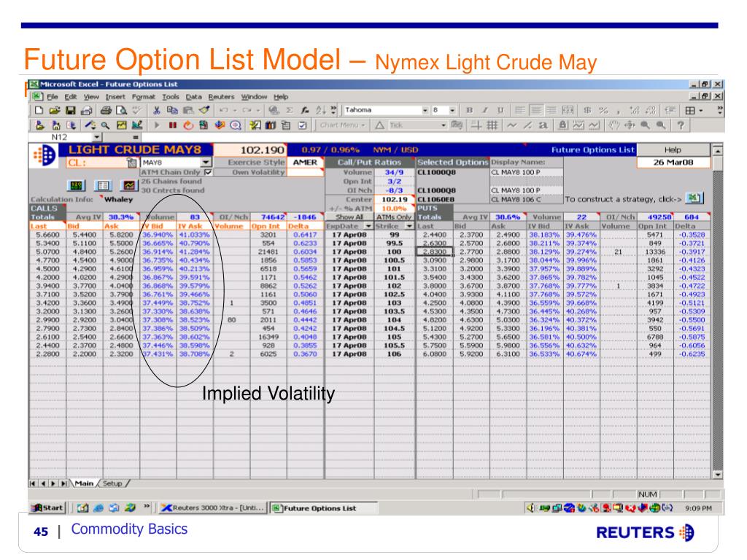Screen dimensions: 747x560
Task: Click the AutoSum sigma icon
Action: pyautogui.click(x=289, y=111)
